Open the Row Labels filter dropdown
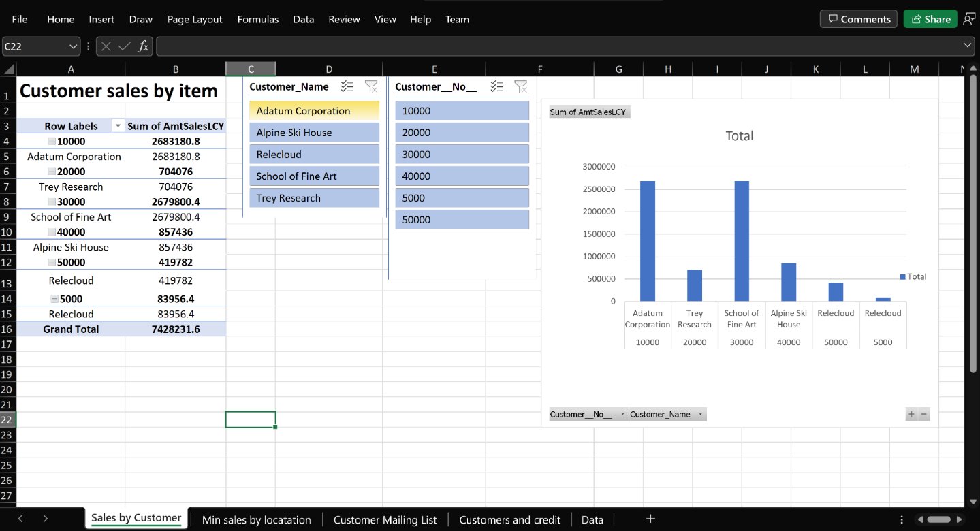 [x=117, y=126]
